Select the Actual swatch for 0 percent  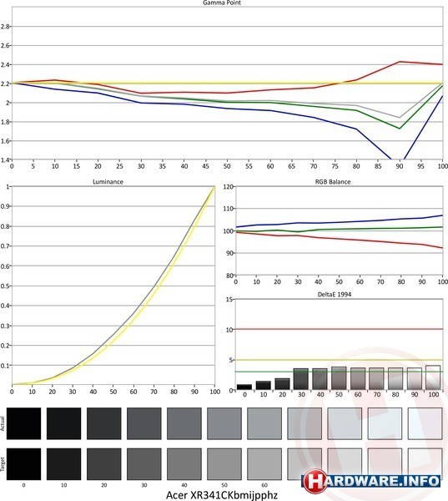[23, 423]
